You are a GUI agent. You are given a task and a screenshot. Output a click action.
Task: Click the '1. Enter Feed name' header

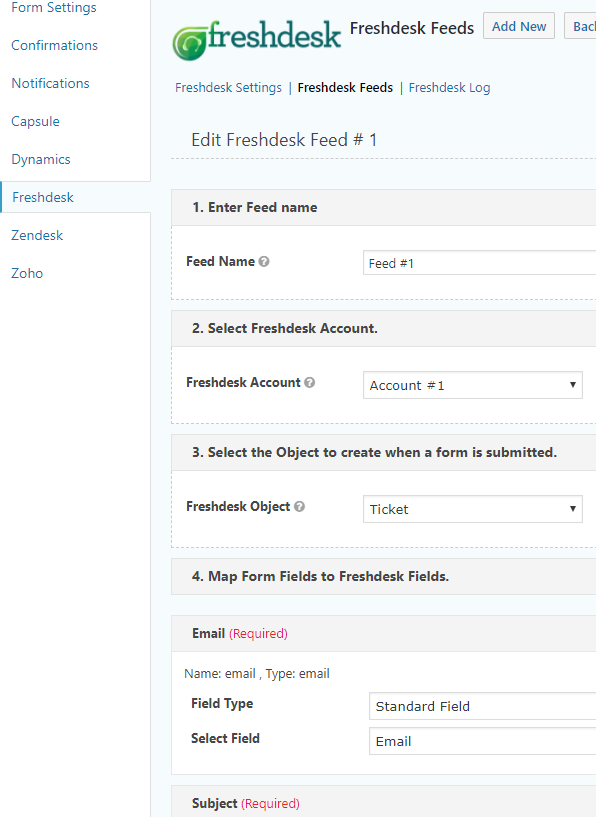point(383,207)
